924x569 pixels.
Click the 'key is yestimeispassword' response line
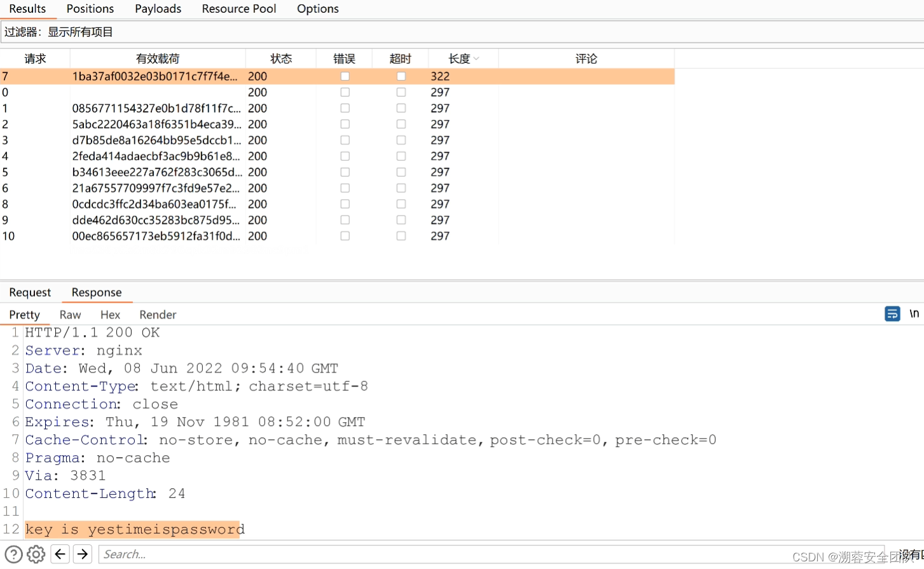[x=135, y=529]
